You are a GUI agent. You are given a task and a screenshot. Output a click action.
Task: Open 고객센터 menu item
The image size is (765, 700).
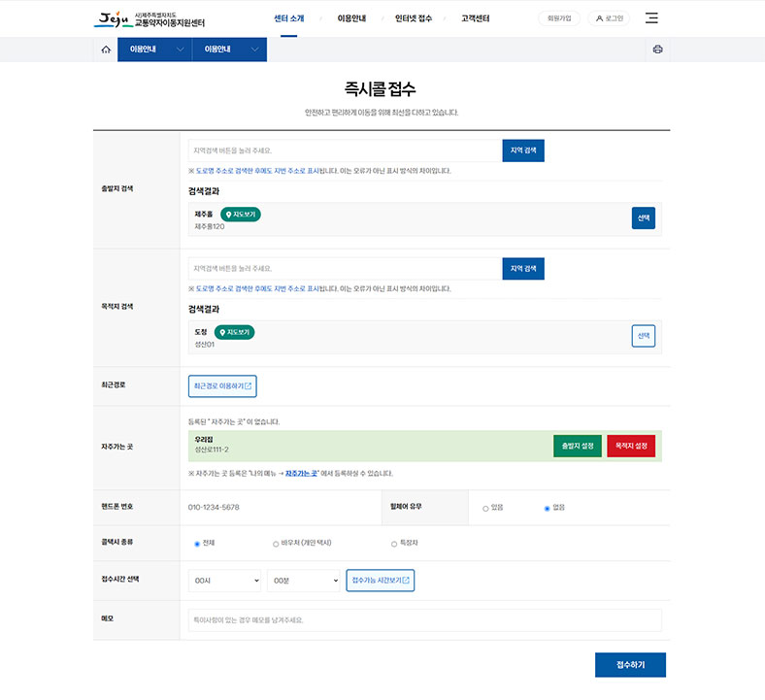475,18
